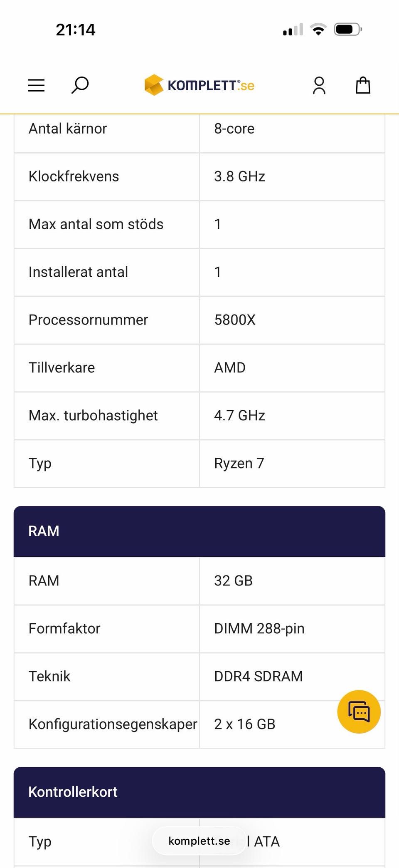The width and height of the screenshot is (399, 868).
Task: Collapse the Kontrollerkort section header
Action: [199, 792]
